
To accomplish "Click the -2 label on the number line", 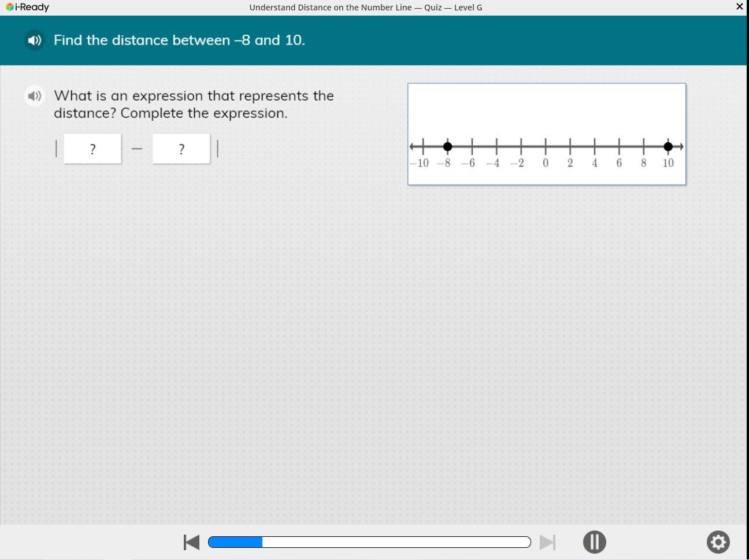I will (517, 163).
